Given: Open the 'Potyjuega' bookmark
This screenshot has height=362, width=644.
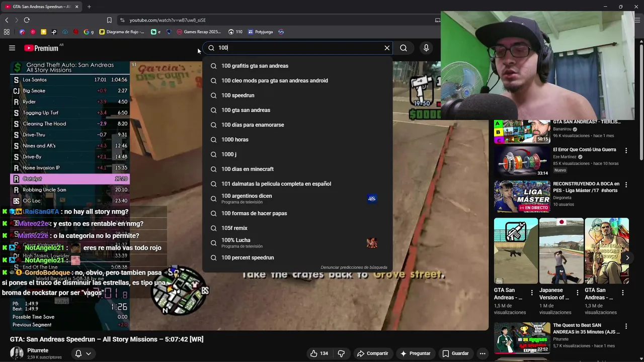Looking at the screenshot, I should (260, 32).
